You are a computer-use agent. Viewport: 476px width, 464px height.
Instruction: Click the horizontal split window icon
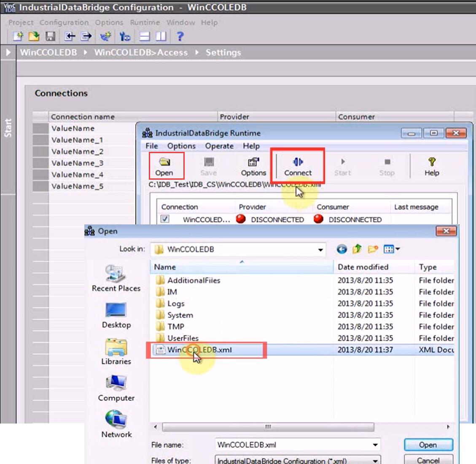point(145,36)
